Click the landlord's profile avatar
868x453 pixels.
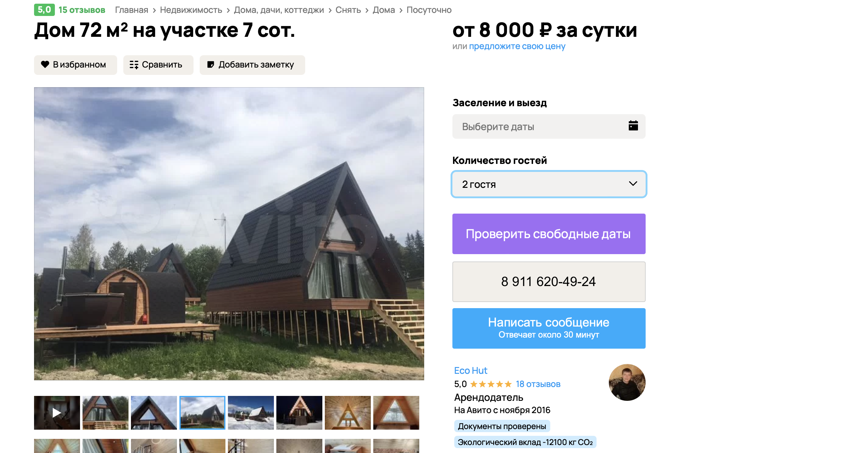point(627,382)
